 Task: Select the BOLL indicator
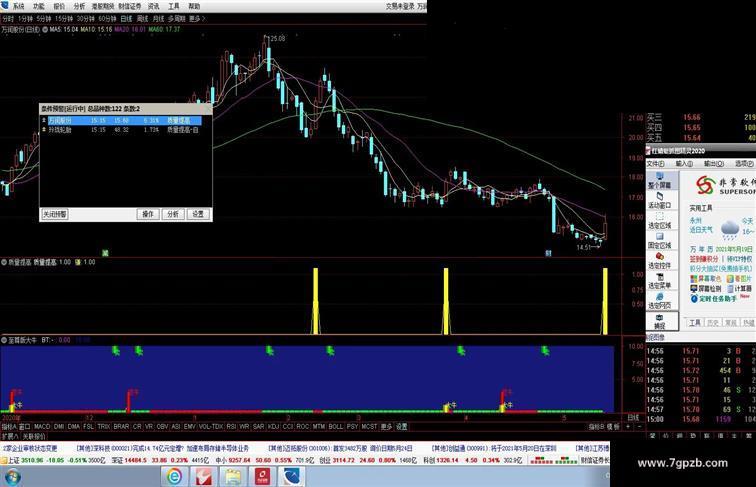pos(336,427)
